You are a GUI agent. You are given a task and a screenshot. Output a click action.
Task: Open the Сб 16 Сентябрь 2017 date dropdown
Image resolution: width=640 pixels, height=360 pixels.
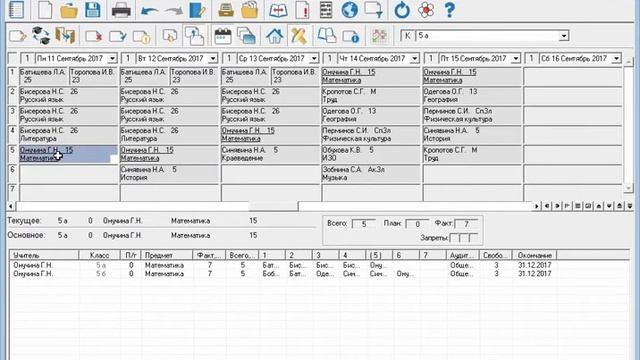click(616, 59)
